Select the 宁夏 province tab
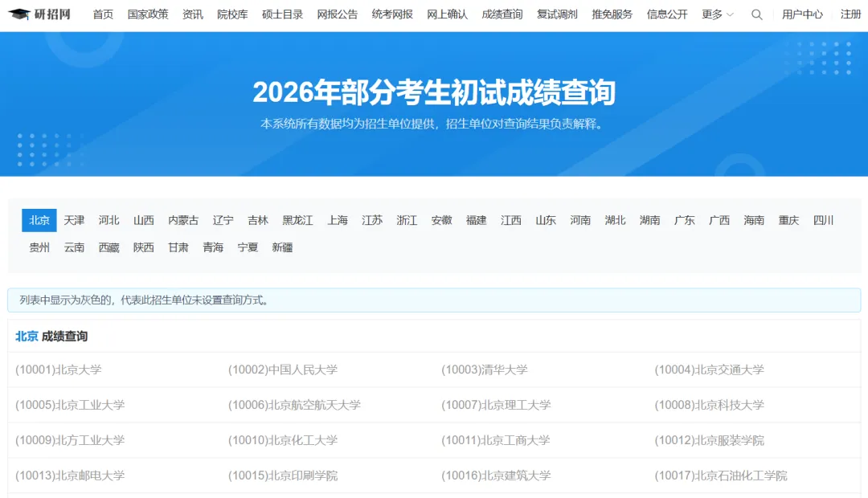This screenshot has height=498, width=868. click(x=248, y=247)
